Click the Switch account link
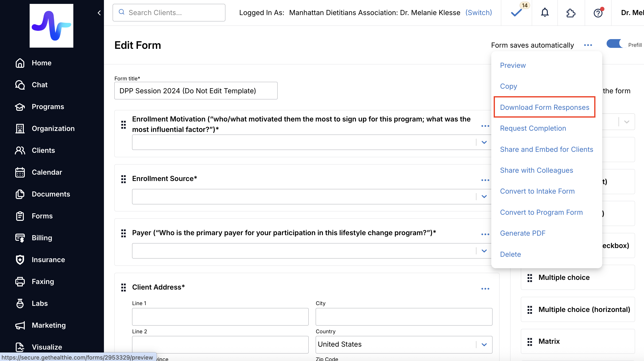644x361 pixels. coord(478,12)
